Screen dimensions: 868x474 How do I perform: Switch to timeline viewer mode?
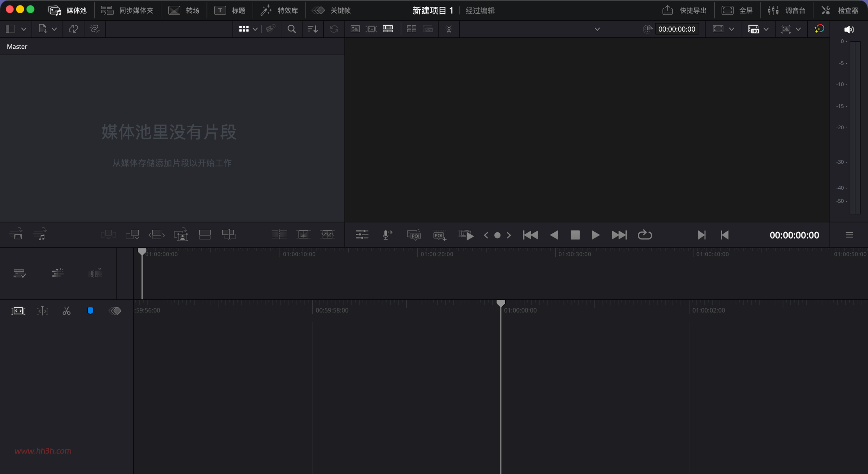[x=388, y=29]
